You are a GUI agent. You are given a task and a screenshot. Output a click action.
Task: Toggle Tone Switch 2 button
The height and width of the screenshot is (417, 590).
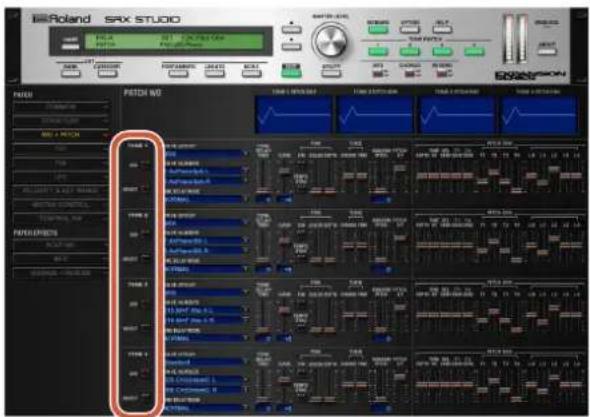[x=410, y=51]
